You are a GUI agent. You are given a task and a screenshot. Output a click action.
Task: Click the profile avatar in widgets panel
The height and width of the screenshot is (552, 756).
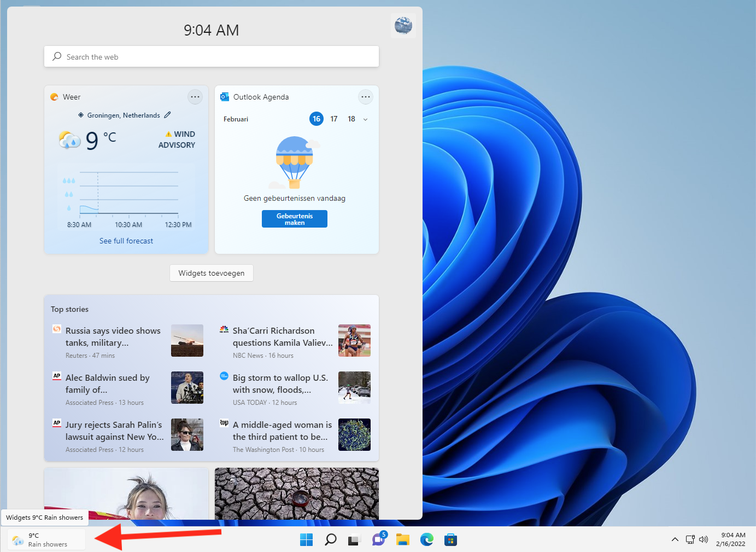tap(403, 25)
